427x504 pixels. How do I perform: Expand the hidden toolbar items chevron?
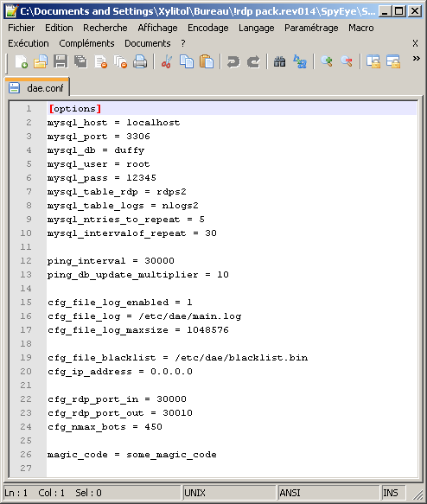[416, 59]
